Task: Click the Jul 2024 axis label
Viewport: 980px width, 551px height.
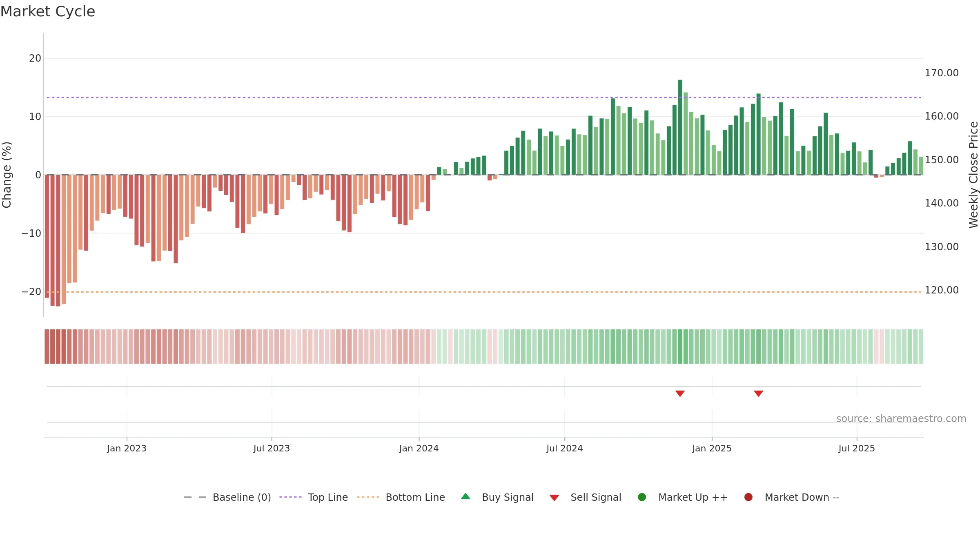Action: pyautogui.click(x=564, y=448)
